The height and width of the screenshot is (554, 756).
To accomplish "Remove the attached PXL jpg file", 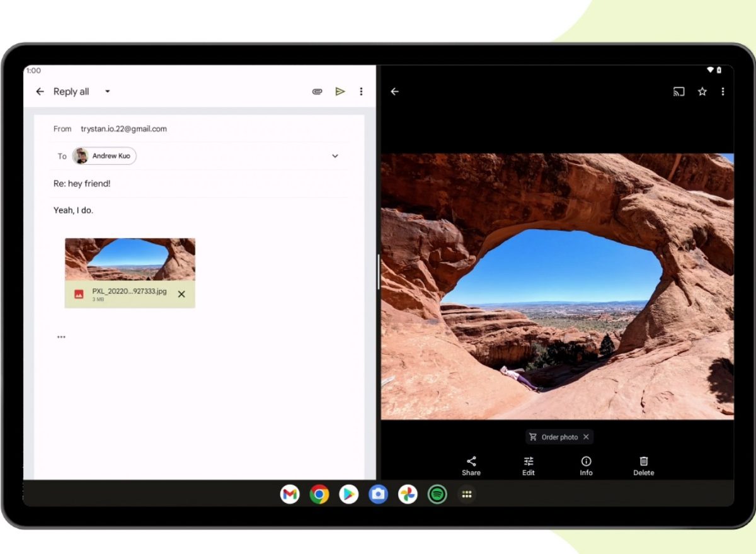I will point(181,294).
